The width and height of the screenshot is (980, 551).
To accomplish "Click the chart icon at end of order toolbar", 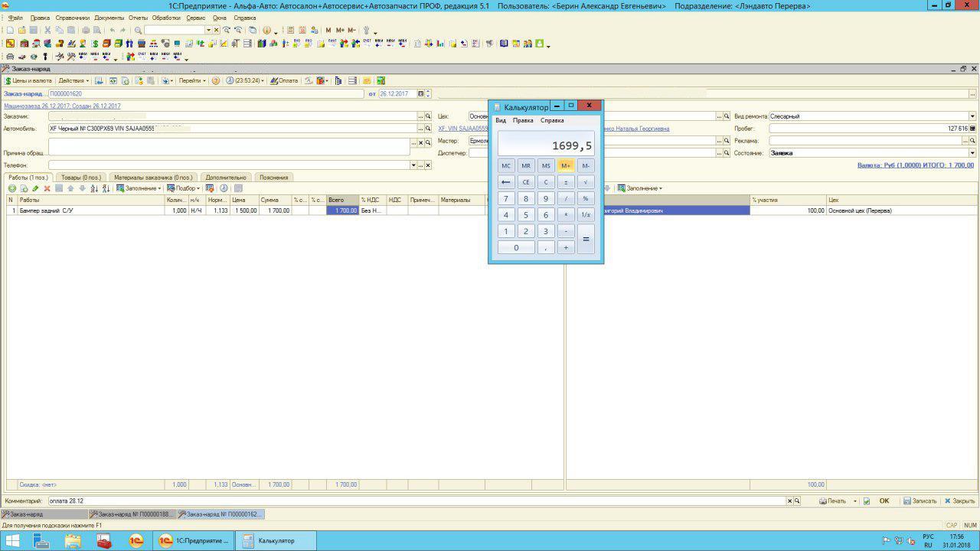I will tap(381, 80).
